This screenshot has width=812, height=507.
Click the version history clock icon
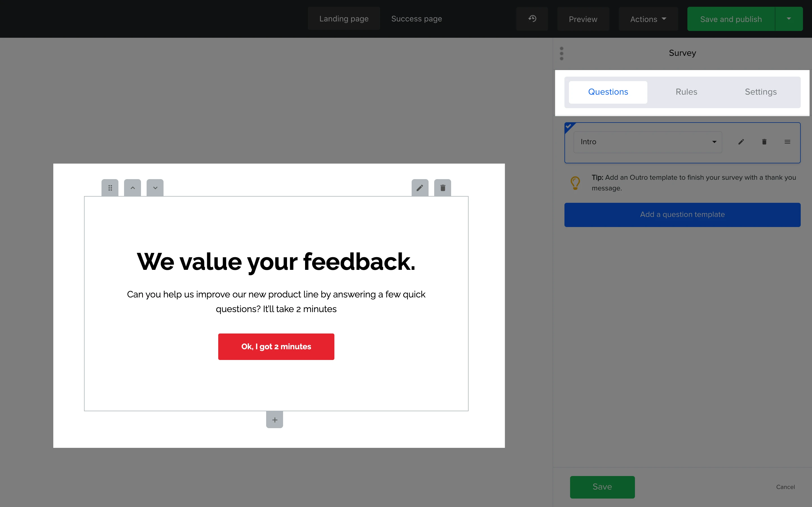pyautogui.click(x=532, y=19)
